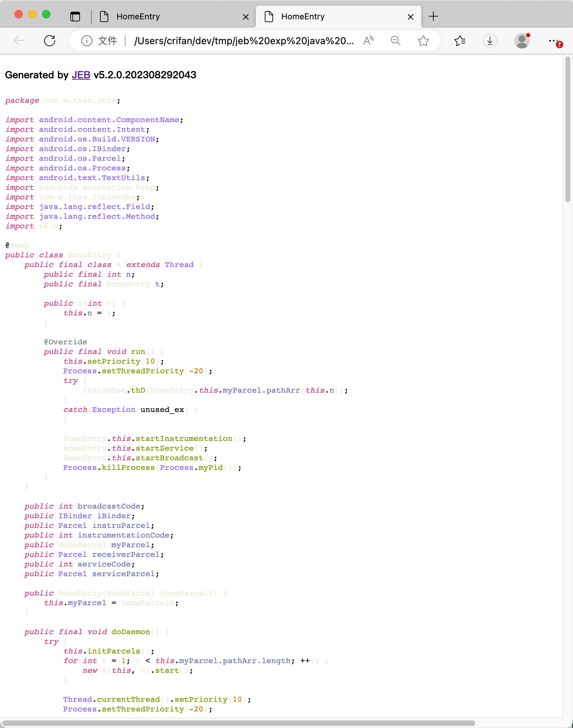Screen dimensions: 573x728
Task: Open the user profile avatar
Action: 522,41
